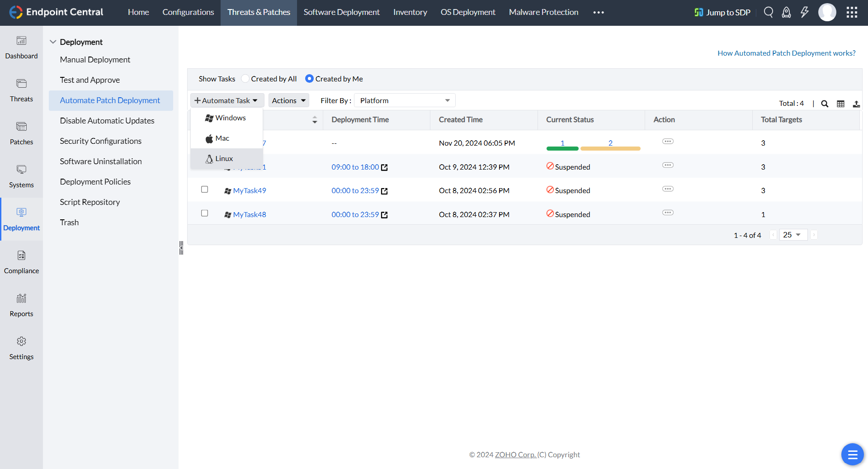This screenshot has height=469, width=868.
Task: Open the quick actions lightning bolt icon
Action: point(804,12)
